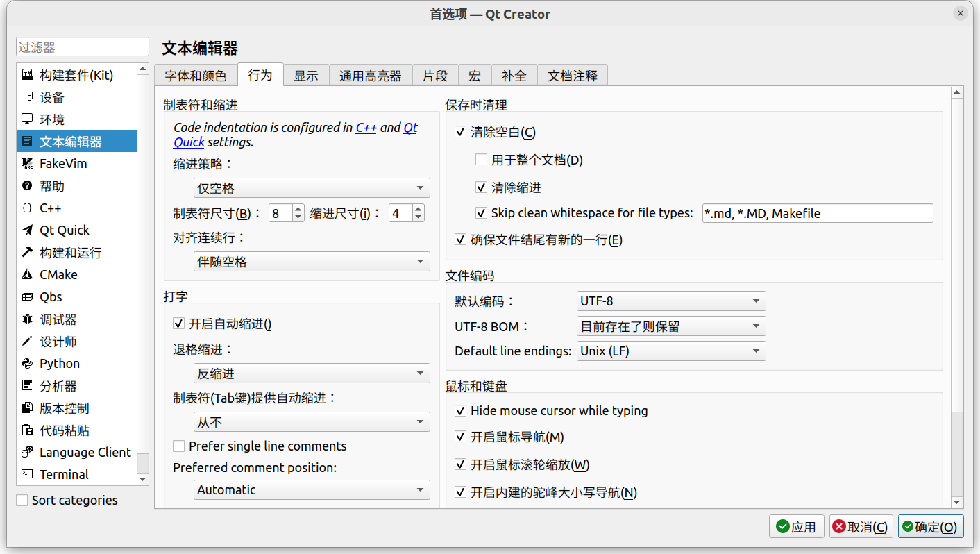This screenshot has height=554, width=980.
Task: Select the CMake triangle icon
Action: click(x=27, y=275)
